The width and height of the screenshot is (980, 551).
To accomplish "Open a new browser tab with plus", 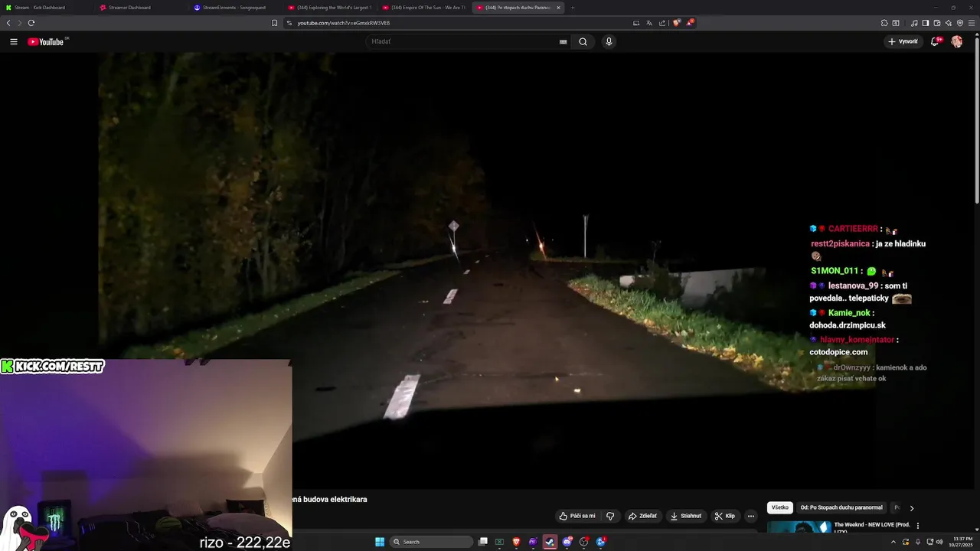I will [x=573, y=8].
